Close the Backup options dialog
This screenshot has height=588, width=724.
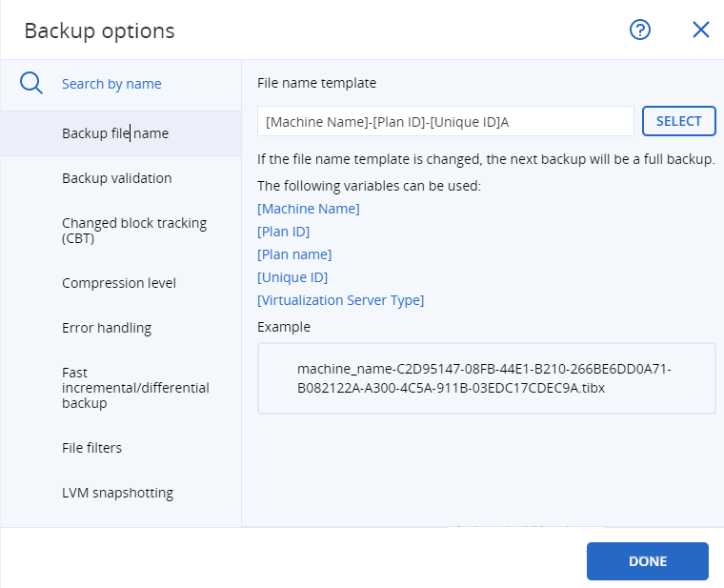coord(700,30)
